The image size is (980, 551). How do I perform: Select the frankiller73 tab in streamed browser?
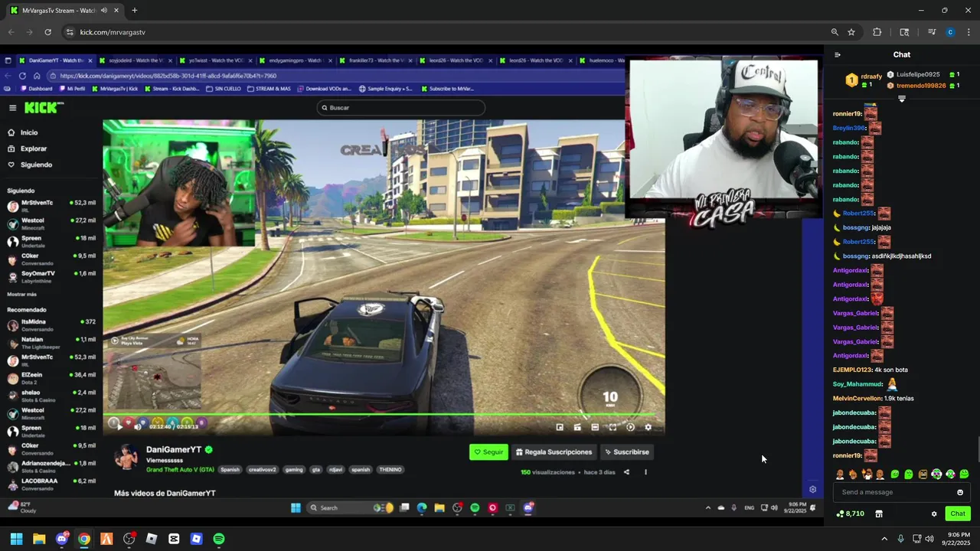(375, 60)
